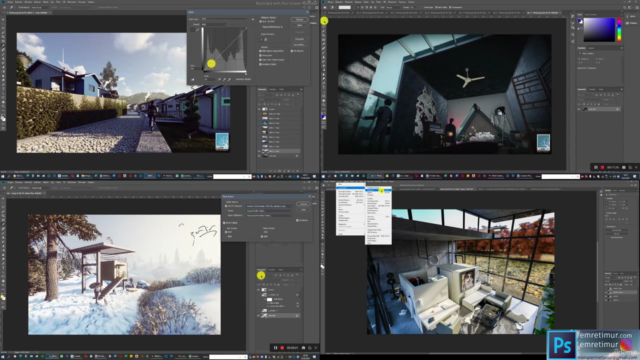This screenshot has width=640, height=360.
Task: Select the Light radio button in Curves
Action: pos(260,21)
